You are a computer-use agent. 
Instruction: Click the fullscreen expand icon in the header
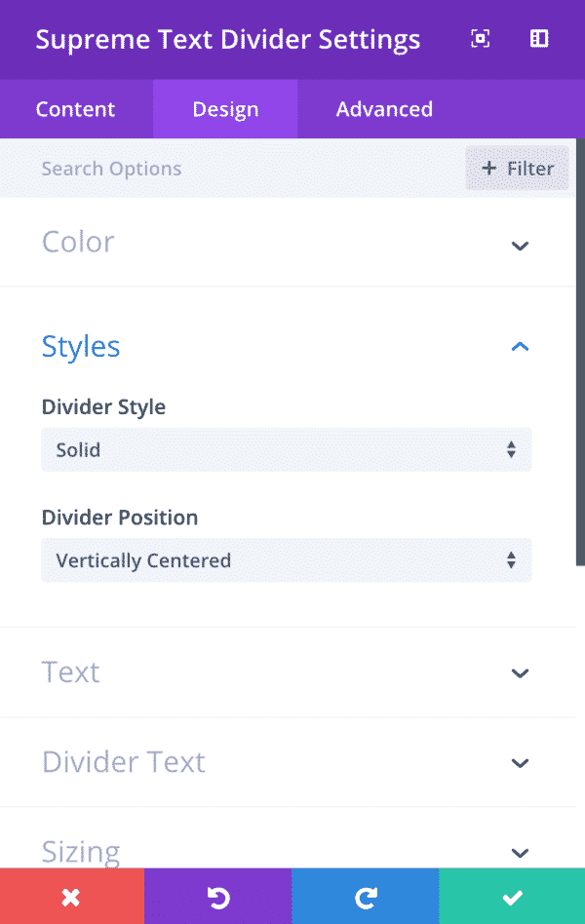tap(480, 39)
